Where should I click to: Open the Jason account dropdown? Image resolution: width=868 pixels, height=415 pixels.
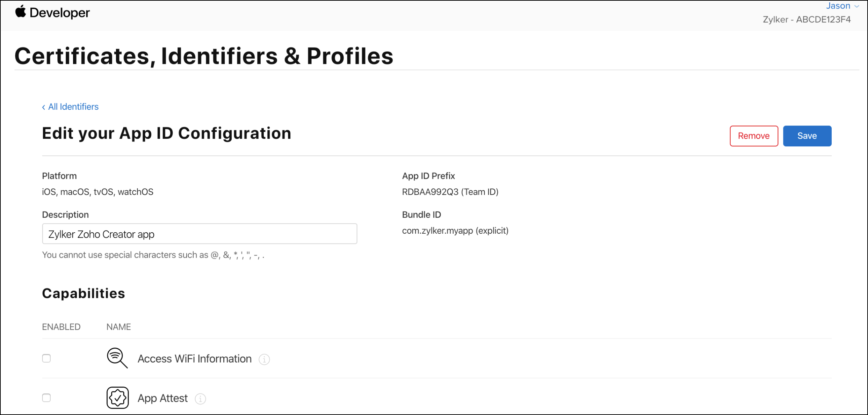pyautogui.click(x=841, y=6)
